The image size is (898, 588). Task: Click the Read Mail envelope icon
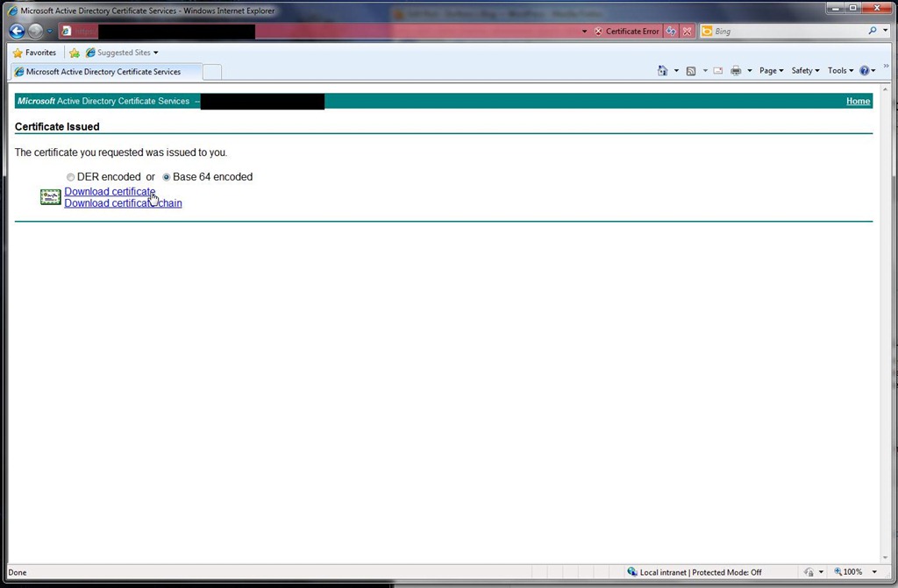[x=717, y=71]
